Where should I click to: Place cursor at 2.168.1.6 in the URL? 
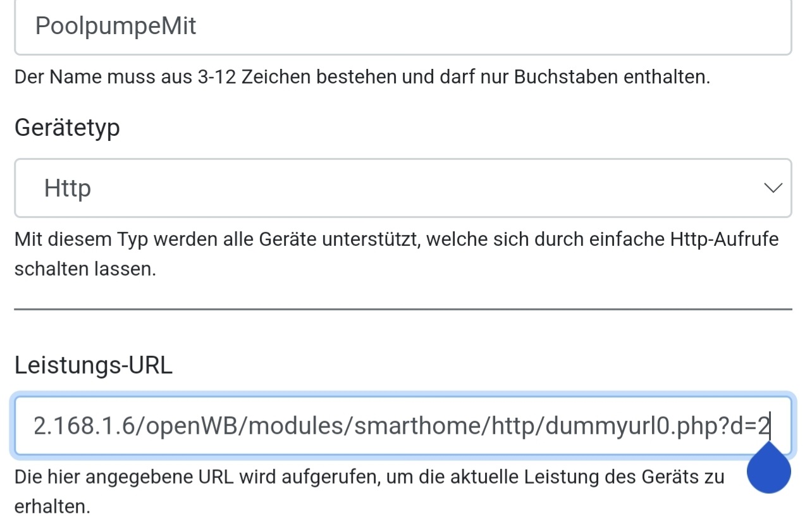click(x=80, y=426)
